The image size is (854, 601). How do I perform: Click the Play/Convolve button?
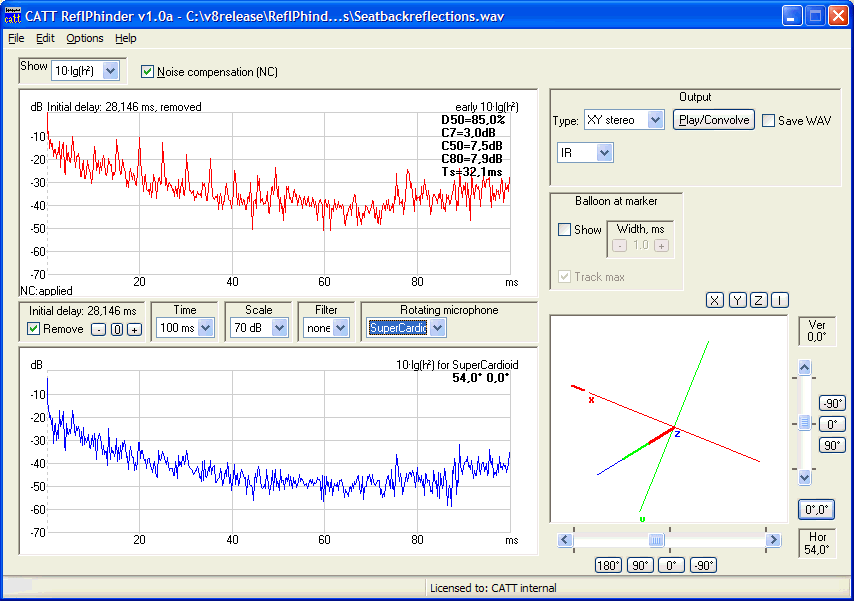pos(713,120)
